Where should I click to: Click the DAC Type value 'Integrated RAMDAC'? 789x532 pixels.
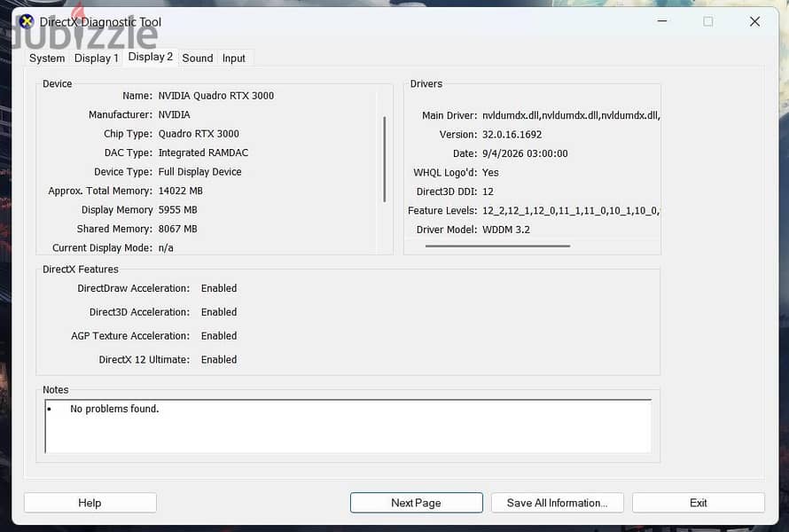tap(203, 153)
